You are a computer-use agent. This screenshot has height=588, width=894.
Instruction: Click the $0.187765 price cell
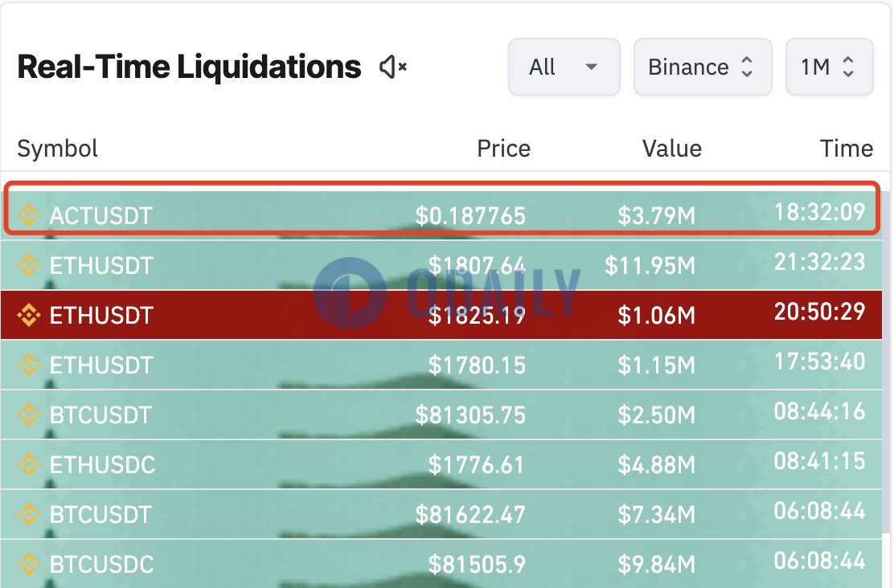click(x=470, y=216)
